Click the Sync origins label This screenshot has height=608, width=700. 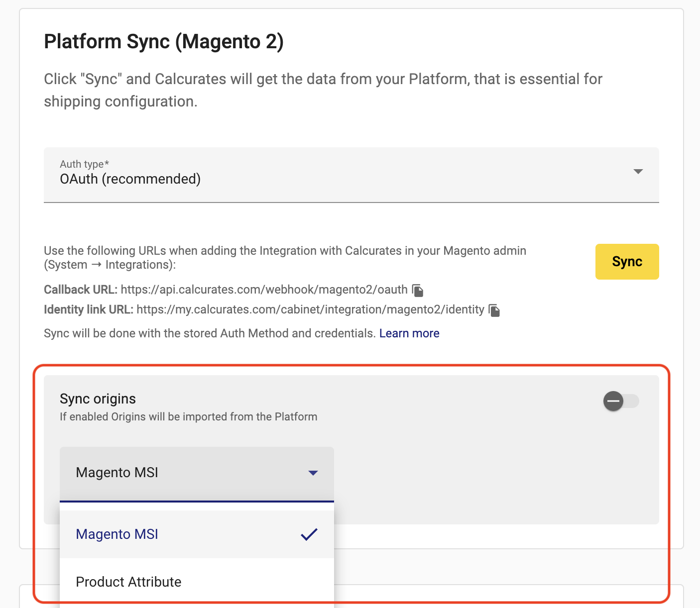tap(98, 399)
